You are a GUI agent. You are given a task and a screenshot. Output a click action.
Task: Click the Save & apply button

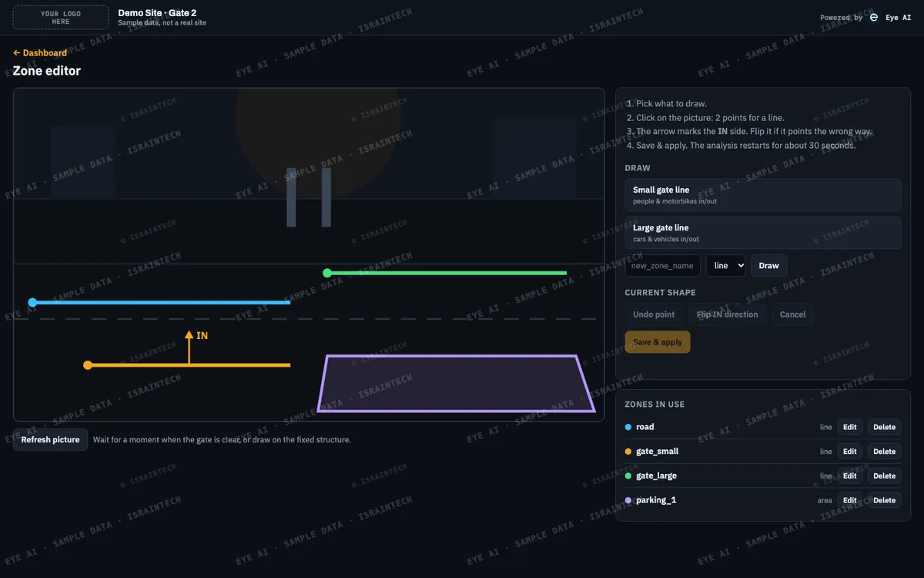[658, 342]
